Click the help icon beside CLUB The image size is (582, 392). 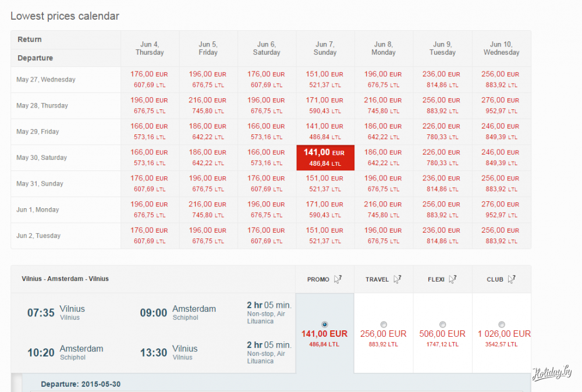coord(511,279)
